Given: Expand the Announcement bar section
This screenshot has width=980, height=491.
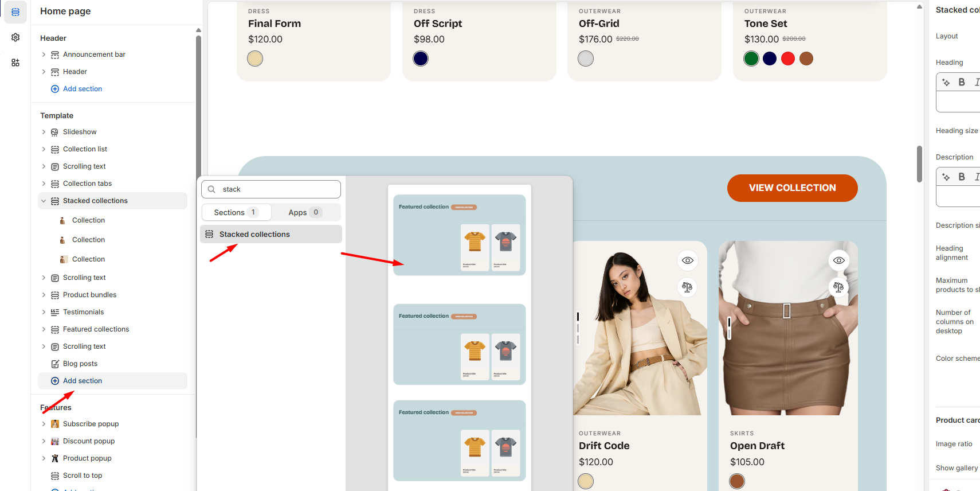Looking at the screenshot, I should tap(44, 54).
